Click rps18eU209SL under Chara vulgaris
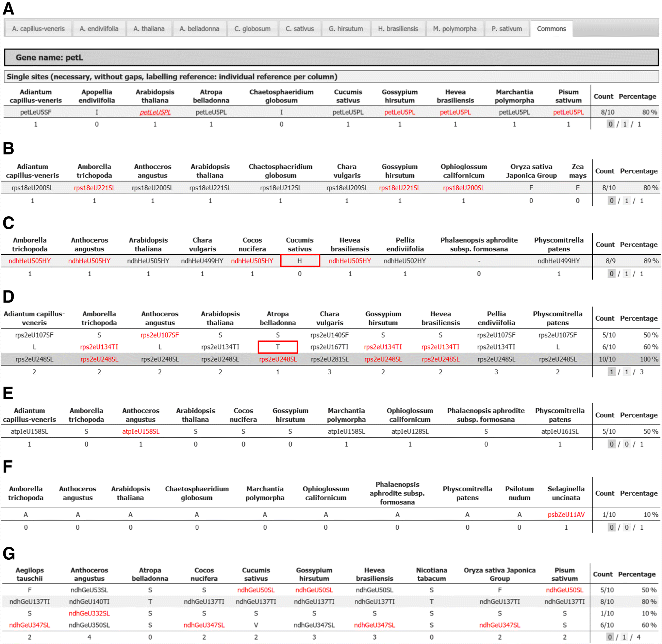This screenshot has height=644, width=662. click(x=347, y=188)
